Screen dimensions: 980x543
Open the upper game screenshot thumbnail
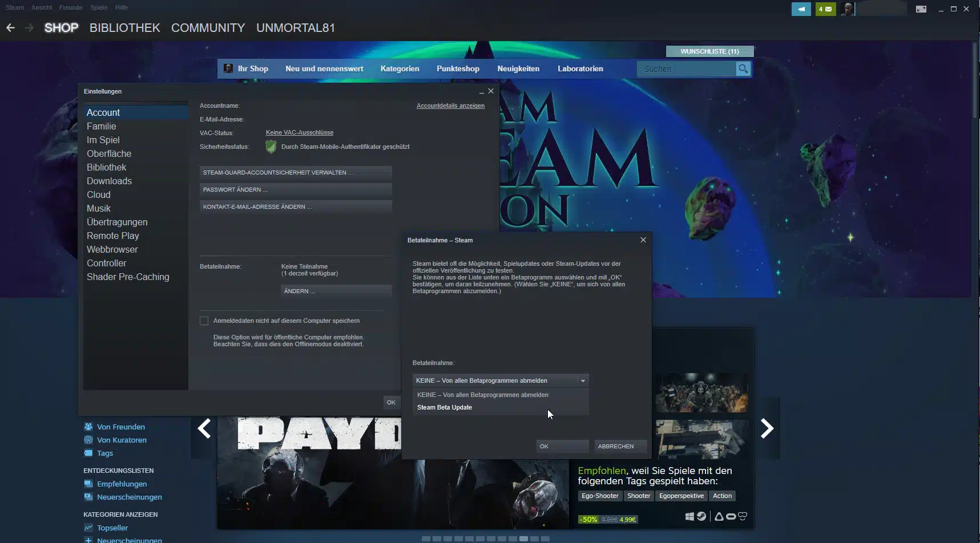pos(701,392)
